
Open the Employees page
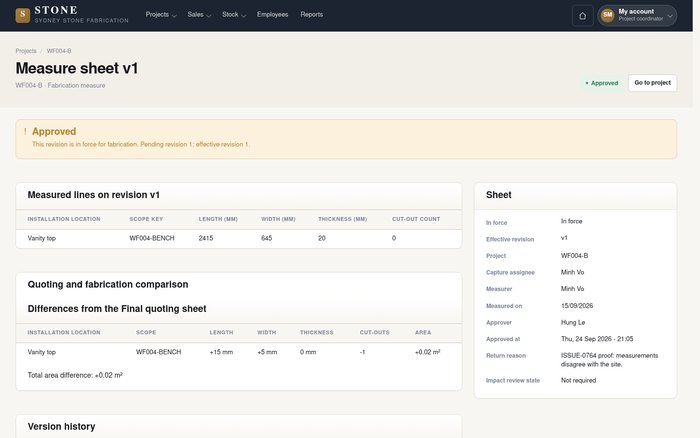click(x=272, y=14)
